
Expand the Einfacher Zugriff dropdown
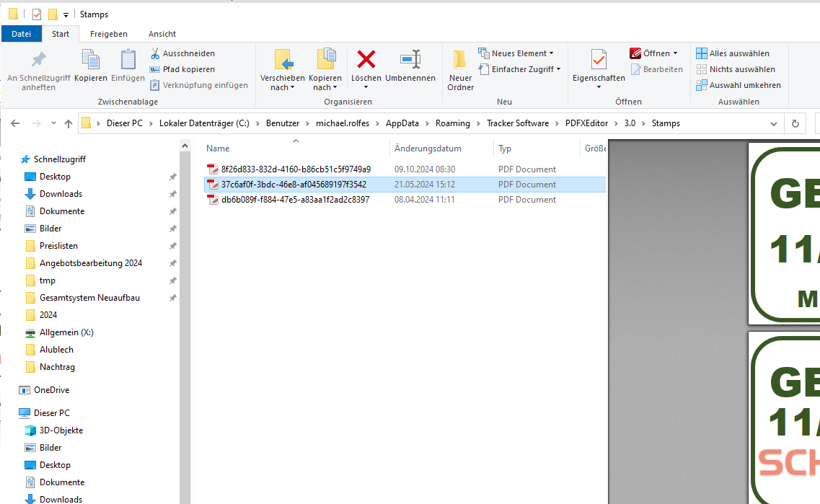click(x=558, y=69)
